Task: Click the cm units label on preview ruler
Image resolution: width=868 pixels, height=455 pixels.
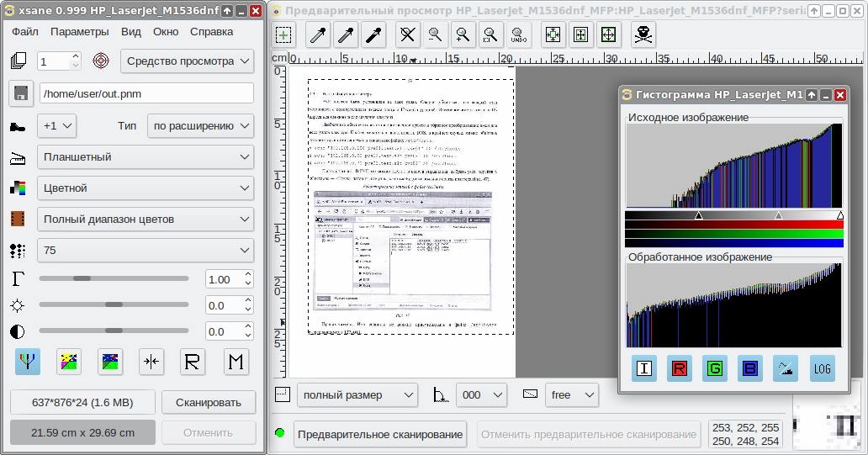Action: point(279,57)
